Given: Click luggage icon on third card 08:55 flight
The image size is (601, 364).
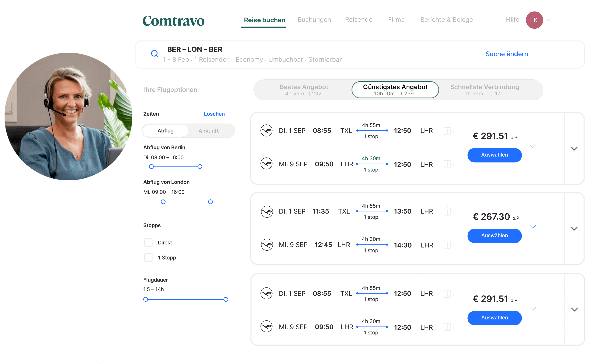Looking at the screenshot, I should click(447, 293).
